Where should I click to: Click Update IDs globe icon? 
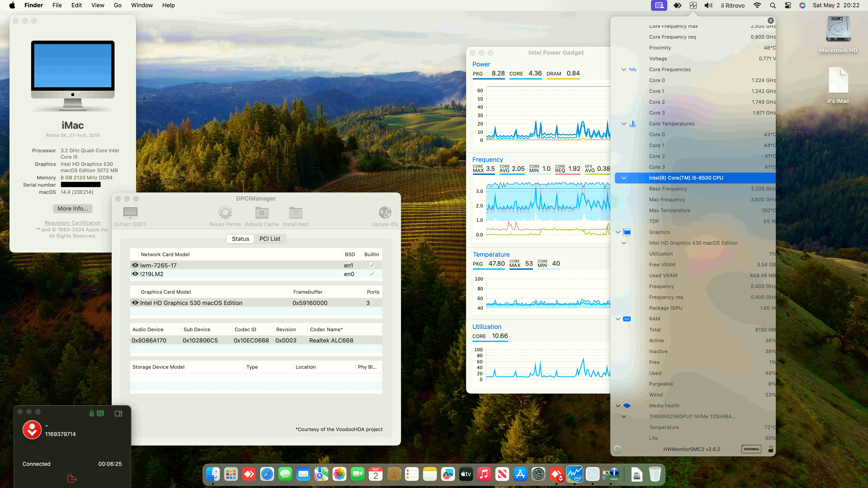pyautogui.click(x=385, y=213)
